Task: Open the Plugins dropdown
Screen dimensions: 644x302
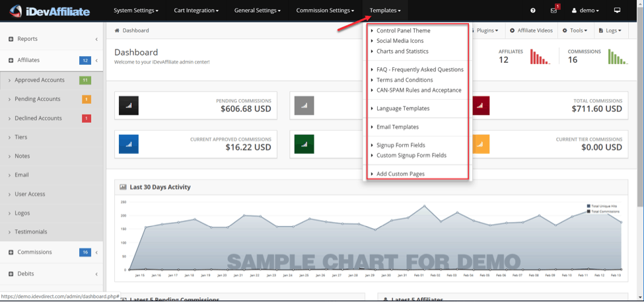Action: tap(486, 30)
